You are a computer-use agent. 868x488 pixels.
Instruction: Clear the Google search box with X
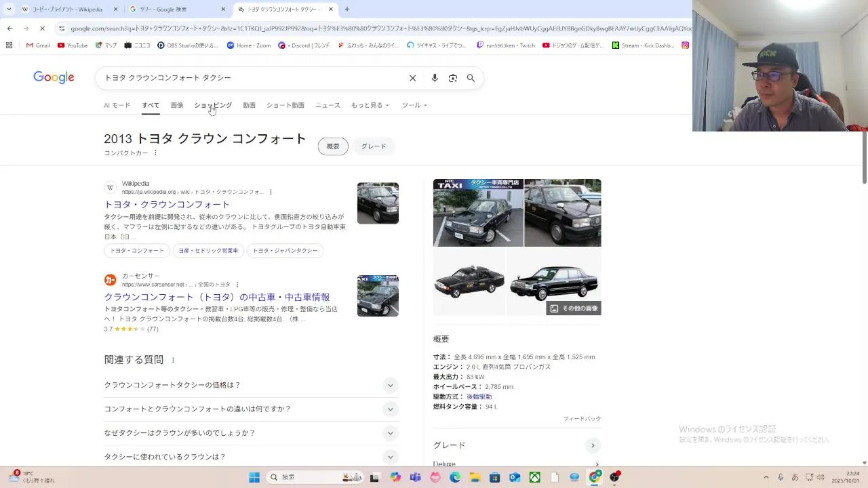(x=412, y=78)
